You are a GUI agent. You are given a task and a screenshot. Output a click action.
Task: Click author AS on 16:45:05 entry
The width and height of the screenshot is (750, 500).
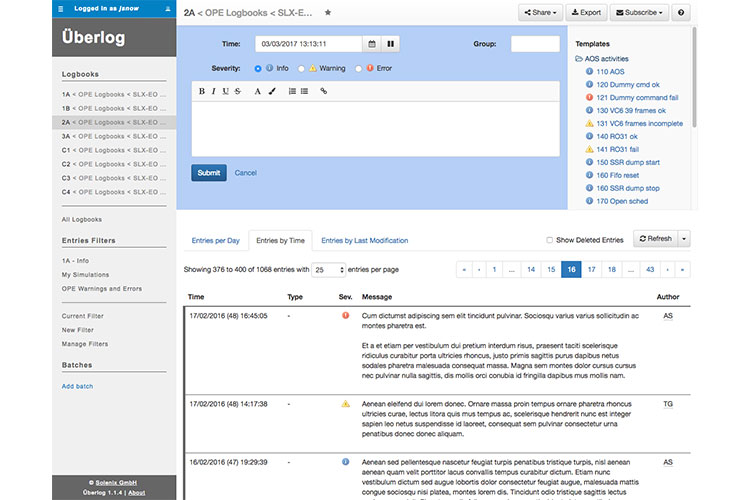click(x=668, y=316)
